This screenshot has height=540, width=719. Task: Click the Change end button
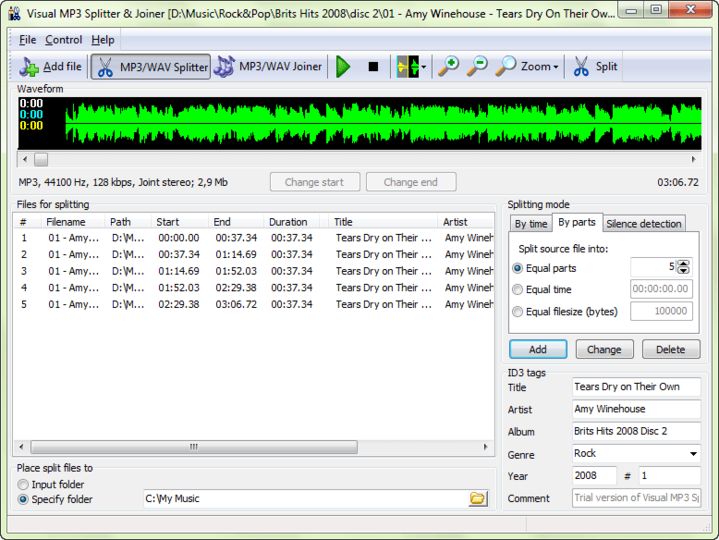pos(411,182)
